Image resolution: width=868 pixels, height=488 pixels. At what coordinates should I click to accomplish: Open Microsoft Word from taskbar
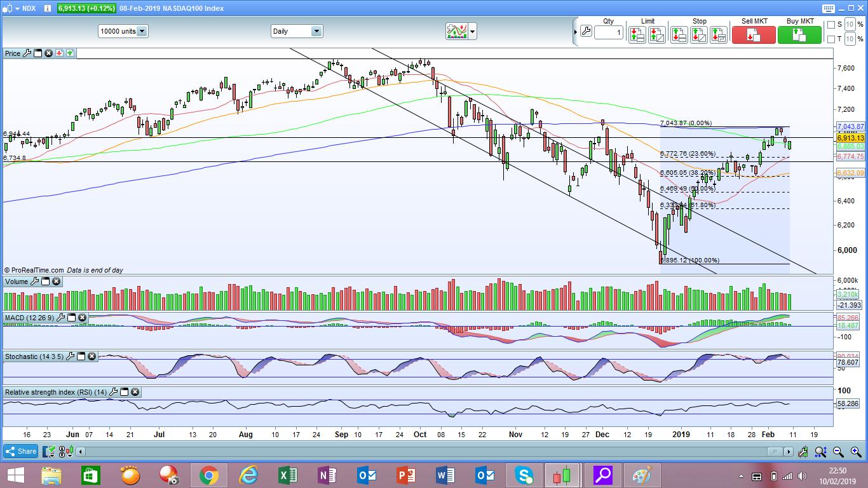tap(445, 475)
